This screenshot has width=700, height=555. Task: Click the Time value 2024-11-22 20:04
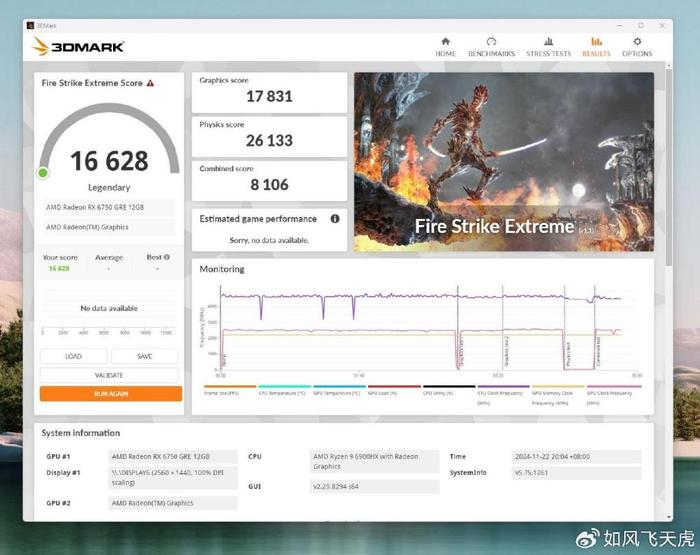(x=576, y=456)
